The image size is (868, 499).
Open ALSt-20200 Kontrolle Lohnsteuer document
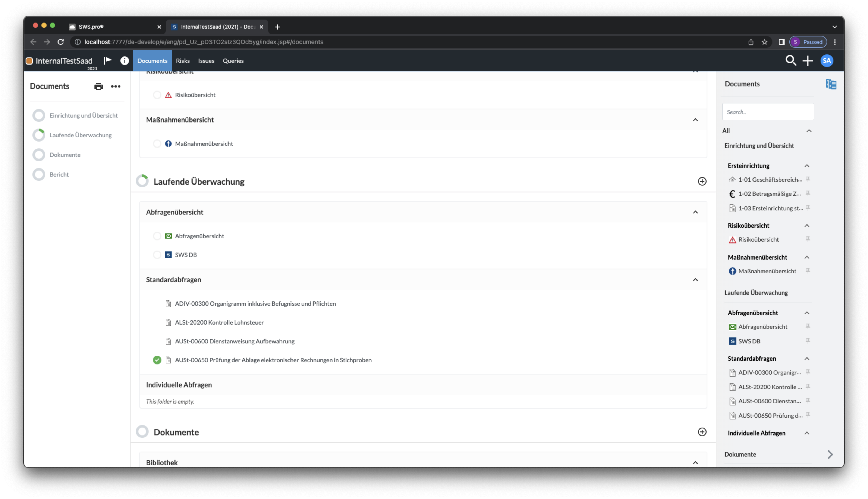click(x=219, y=322)
